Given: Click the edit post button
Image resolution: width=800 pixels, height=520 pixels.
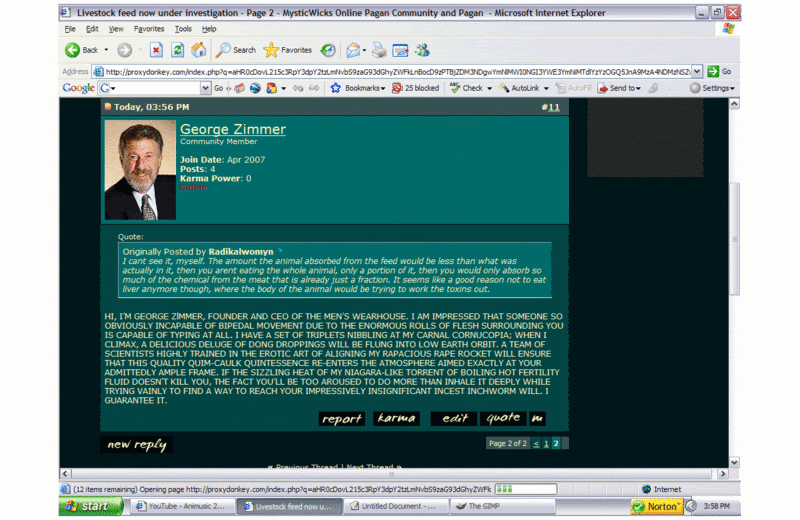Looking at the screenshot, I should [454, 418].
